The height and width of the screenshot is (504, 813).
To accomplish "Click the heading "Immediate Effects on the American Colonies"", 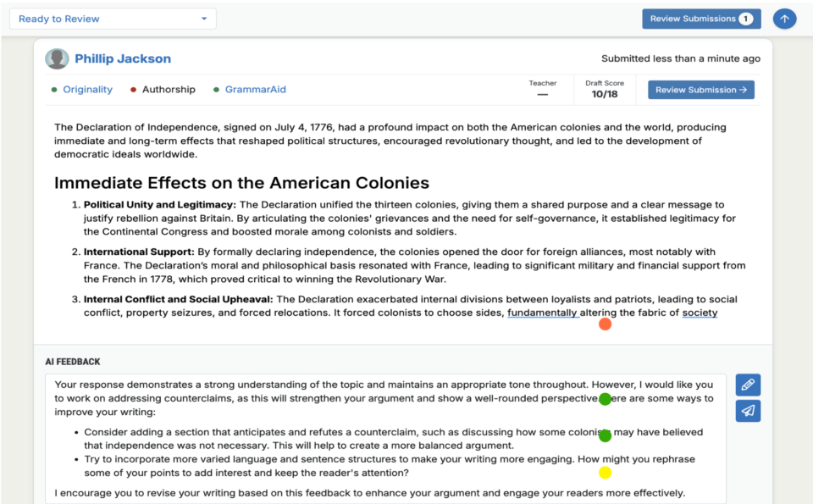I will coord(241,182).
